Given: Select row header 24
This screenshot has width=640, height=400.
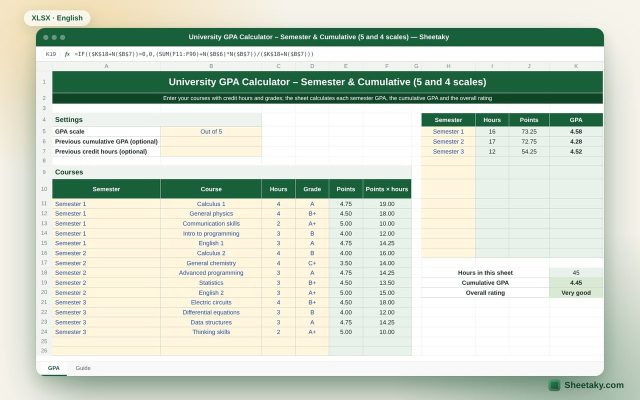Looking at the screenshot, I should coord(44,332).
